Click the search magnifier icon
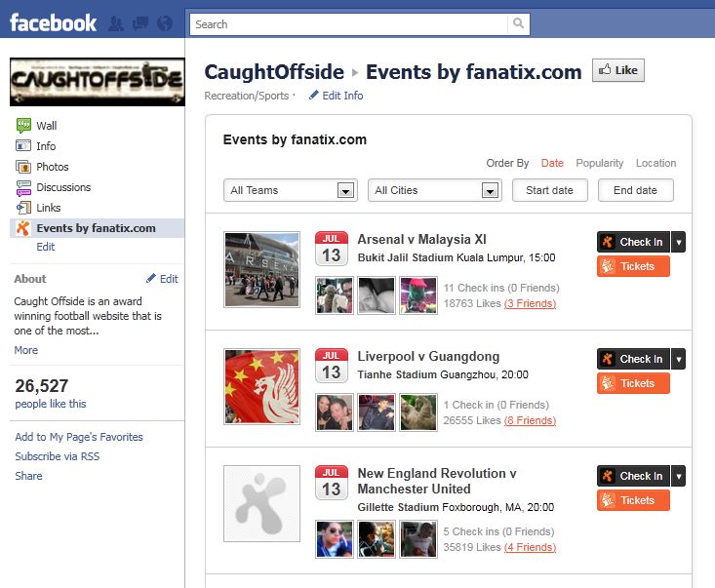 (x=519, y=23)
